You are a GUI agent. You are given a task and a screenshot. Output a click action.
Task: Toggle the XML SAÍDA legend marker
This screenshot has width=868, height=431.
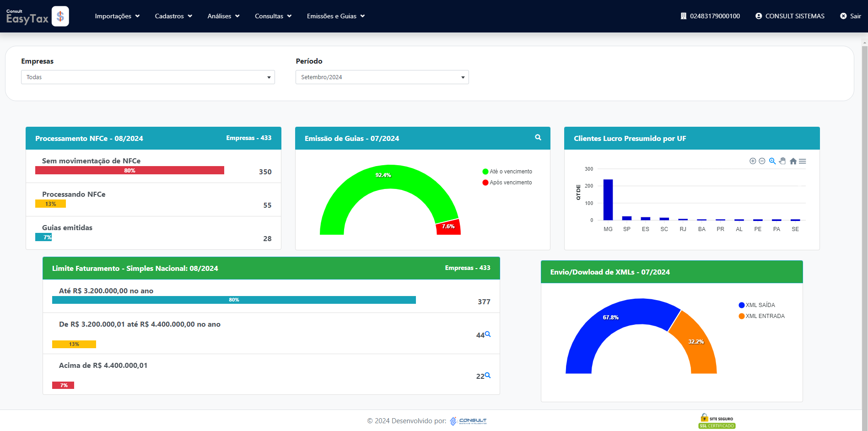(x=741, y=305)
